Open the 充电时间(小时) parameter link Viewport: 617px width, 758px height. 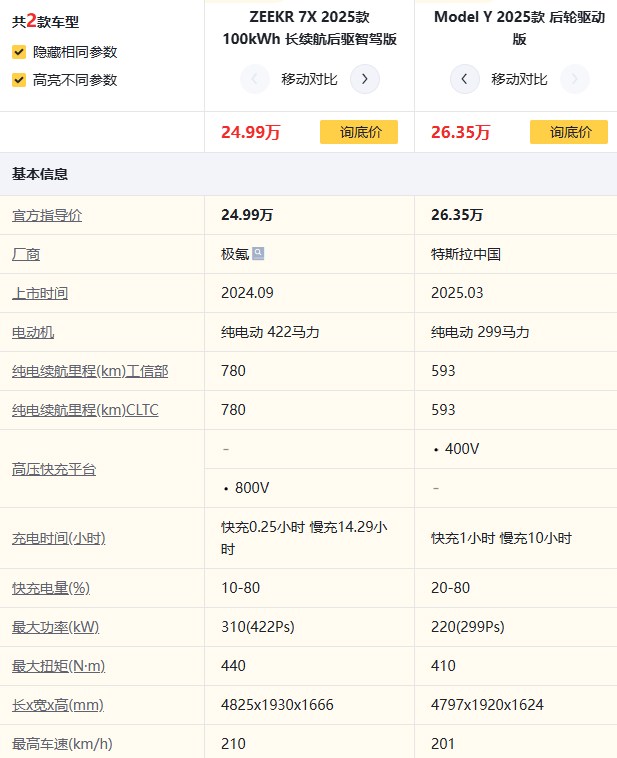(x=59, y=538)
